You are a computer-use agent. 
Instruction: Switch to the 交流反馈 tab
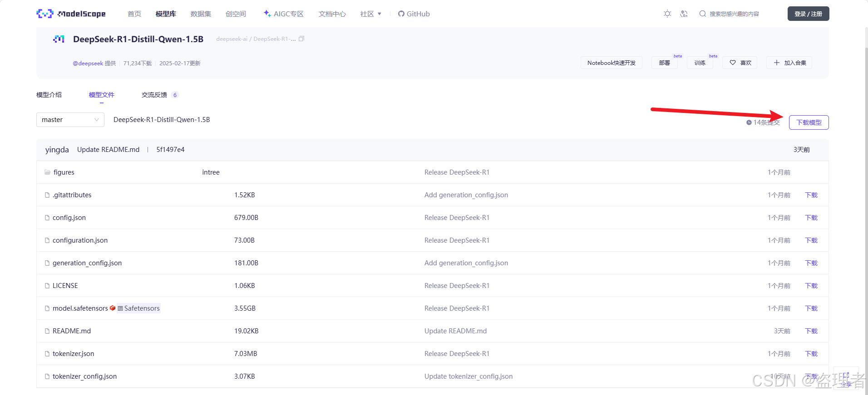pos(160,95)
